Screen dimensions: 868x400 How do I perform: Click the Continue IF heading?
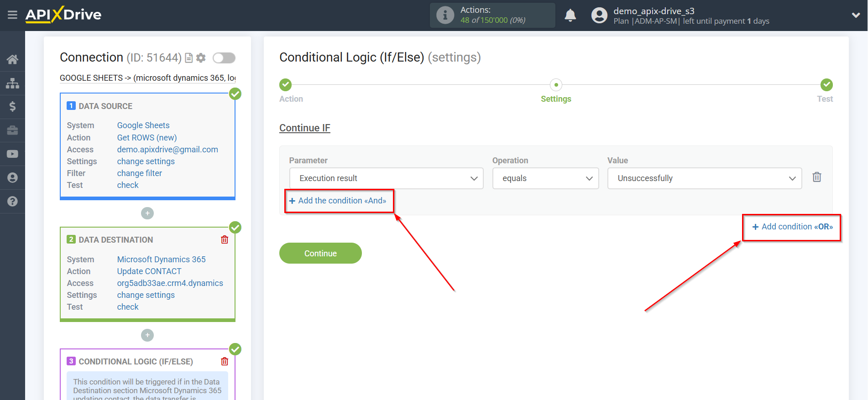(304, 128)
